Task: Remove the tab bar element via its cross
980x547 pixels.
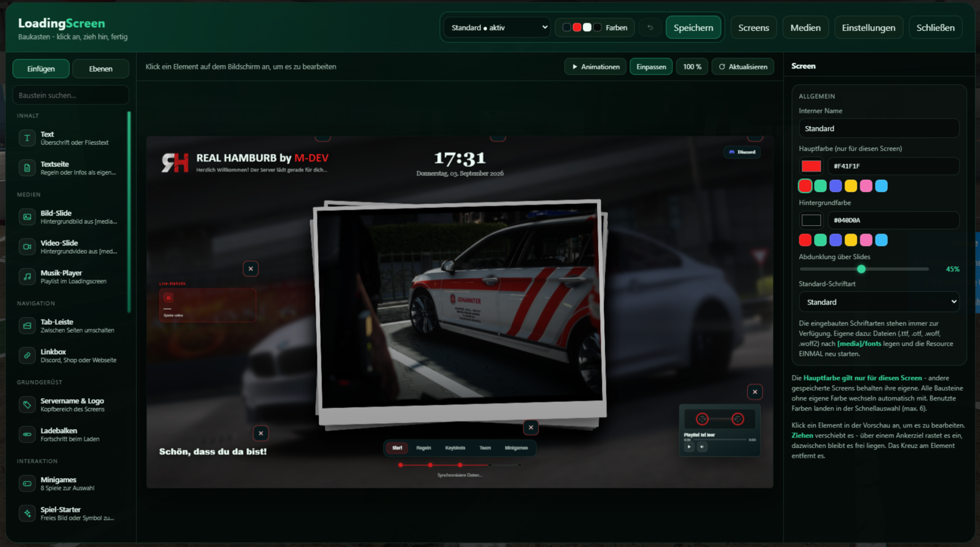Action: tap(531, 428)
